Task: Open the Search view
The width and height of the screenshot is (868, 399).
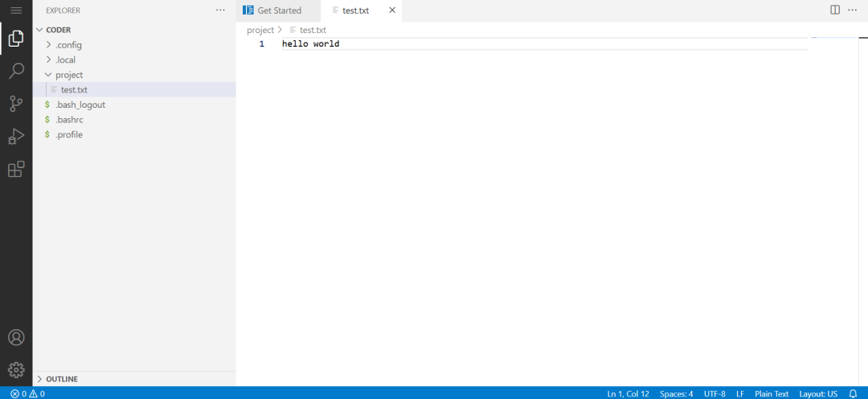Action: tap(16, 71)
